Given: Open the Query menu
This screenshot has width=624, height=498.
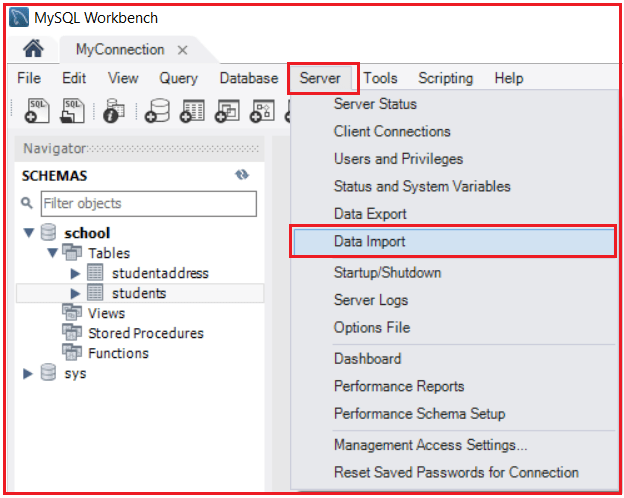Looking at the screenshot, I should coord(178,78).
